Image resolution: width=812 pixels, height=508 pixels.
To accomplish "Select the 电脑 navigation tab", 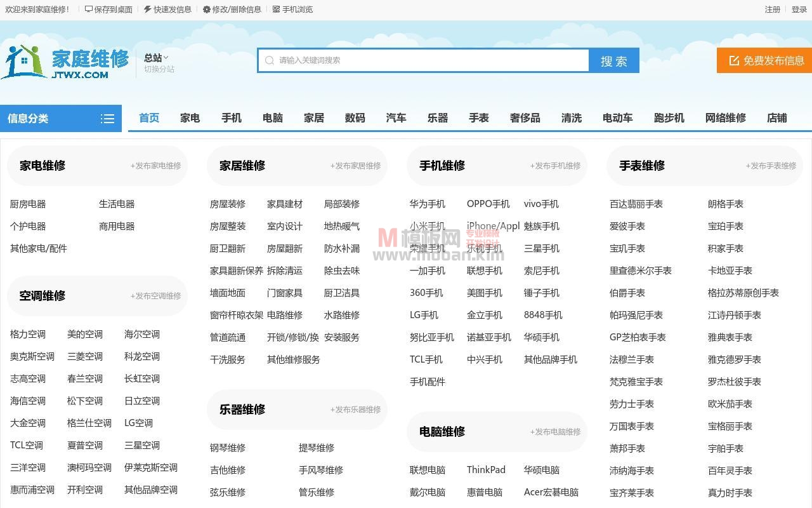I will tap(273, 118).
